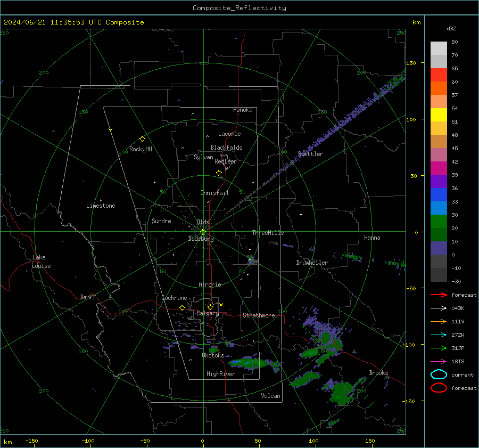This screenshot has width=479, height=448.
Task: Click the red 65 dBZ color swatch
Action: coord(439,75)
